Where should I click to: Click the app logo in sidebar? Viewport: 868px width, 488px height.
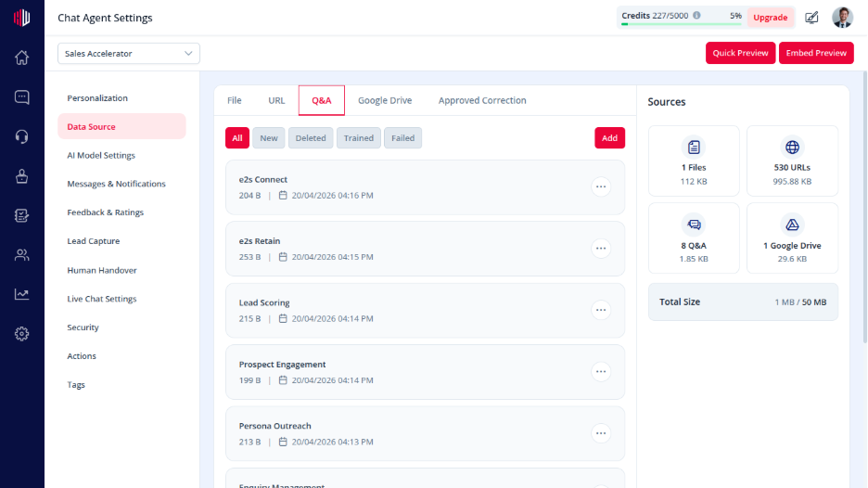click(21, 18)
